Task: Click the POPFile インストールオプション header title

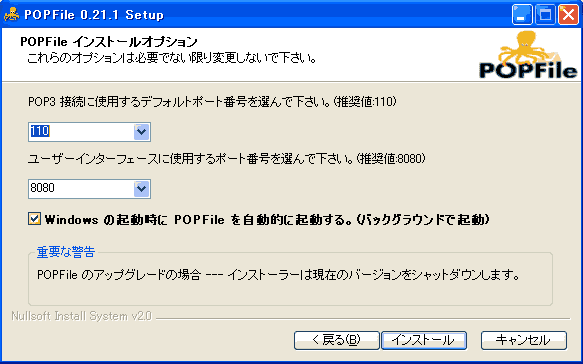Action: (109, 42)
